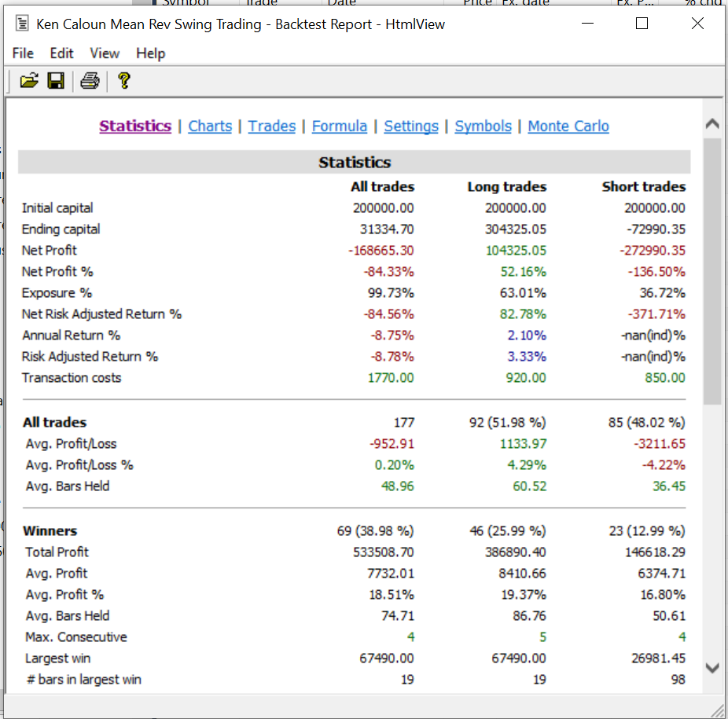The image size is (728, 719).
Task: Click the scrollbar down arrow
Action: [712, 668]
